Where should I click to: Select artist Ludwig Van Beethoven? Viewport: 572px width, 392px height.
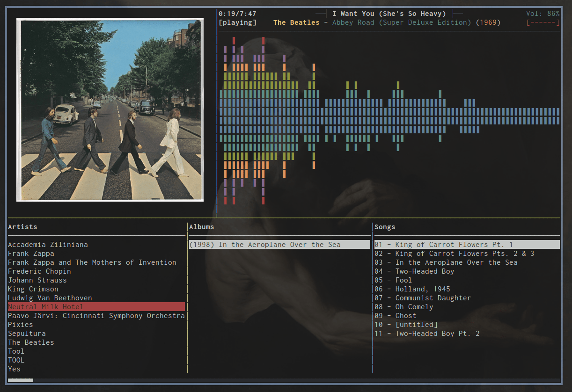(x=50, y=298)
